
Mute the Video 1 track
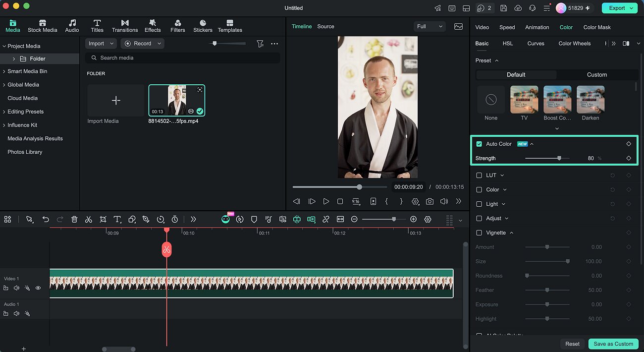[x=16, y=288]
